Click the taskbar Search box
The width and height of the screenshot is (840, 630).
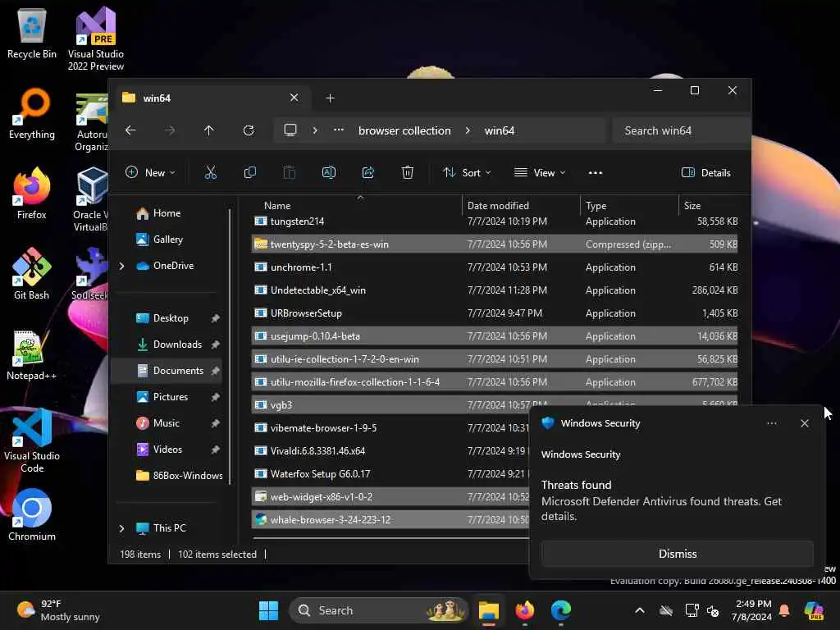tap(379, 610)
